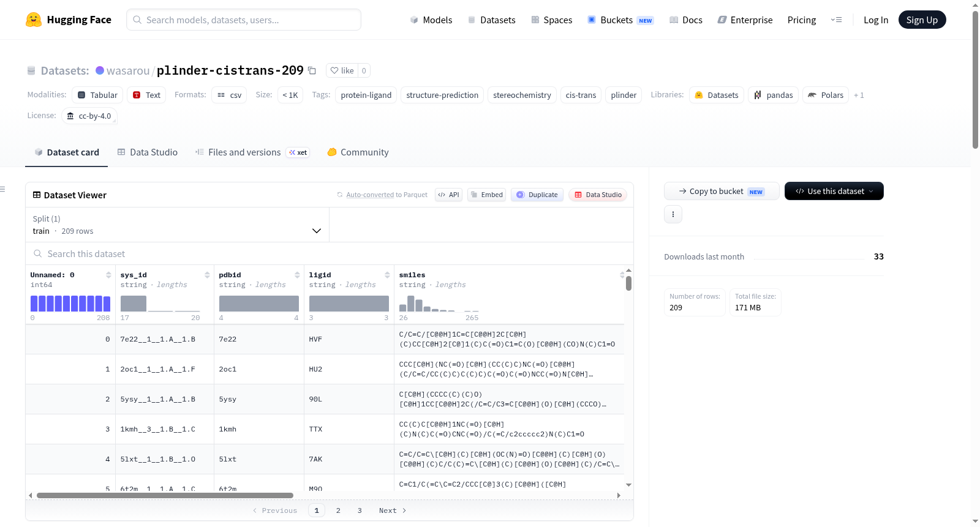Click the Tabular modality tag
Viewport: 980px width, 527px height.
point(97,95)
